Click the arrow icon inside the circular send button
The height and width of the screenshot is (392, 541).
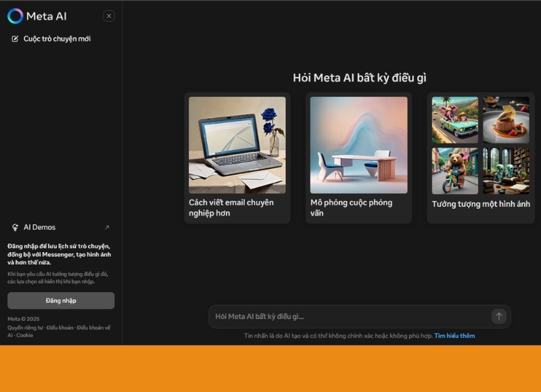pos(498,316)
